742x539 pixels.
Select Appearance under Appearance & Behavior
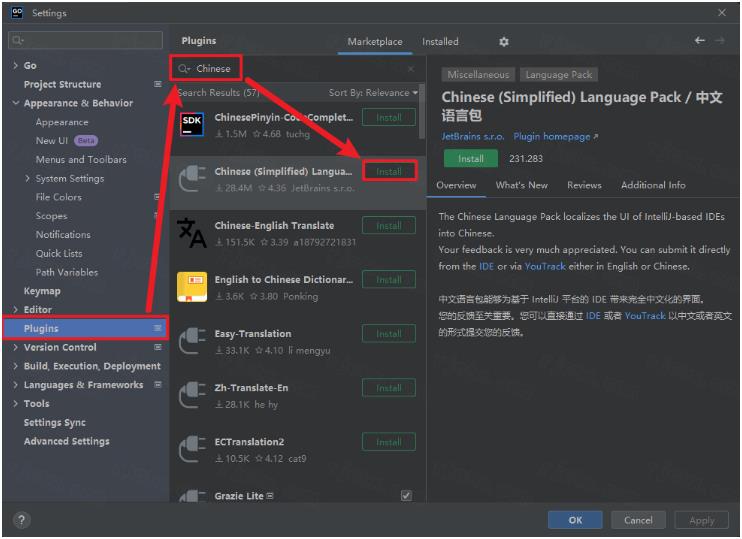pyautogui.click(x=62, y=122)
